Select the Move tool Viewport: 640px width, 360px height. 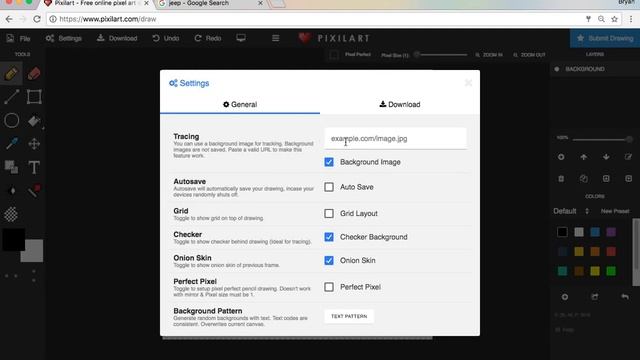click(x=34, y=144)
